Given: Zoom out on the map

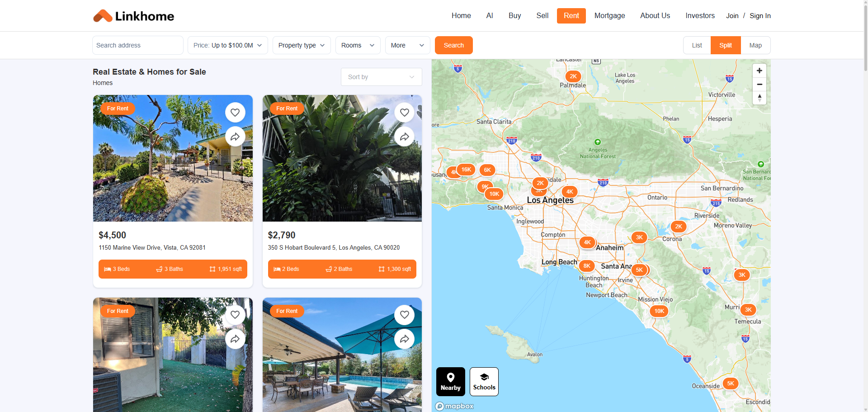Looking at the screenshot, I should click(759, 84).
